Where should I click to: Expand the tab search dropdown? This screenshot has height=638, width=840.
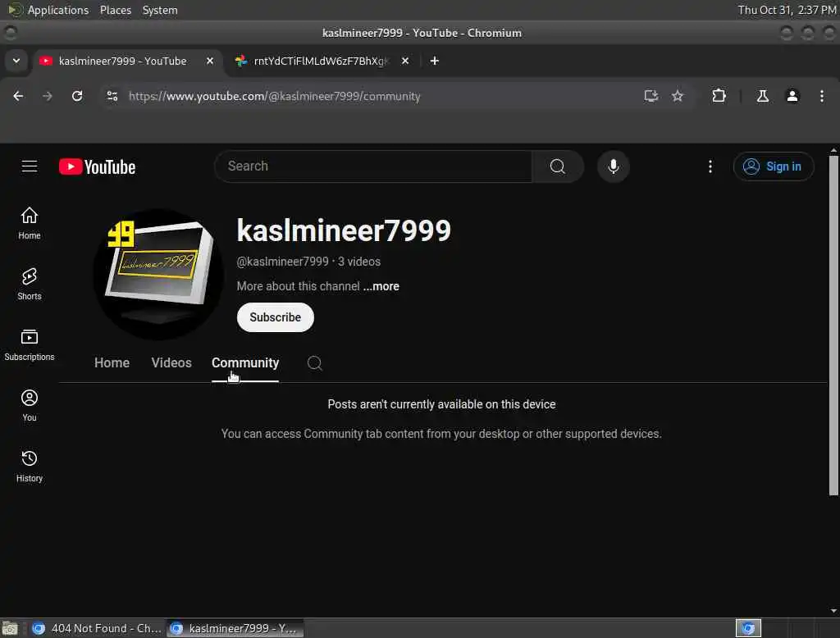16,61
